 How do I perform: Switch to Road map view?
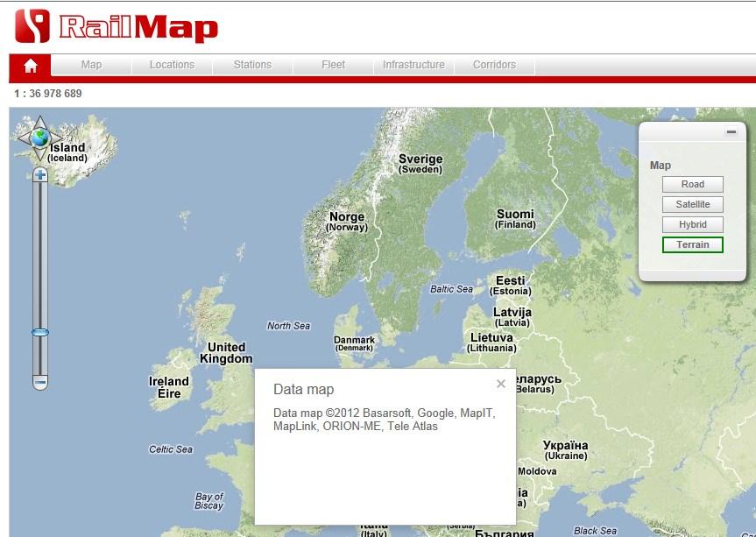tap(692, 184)
